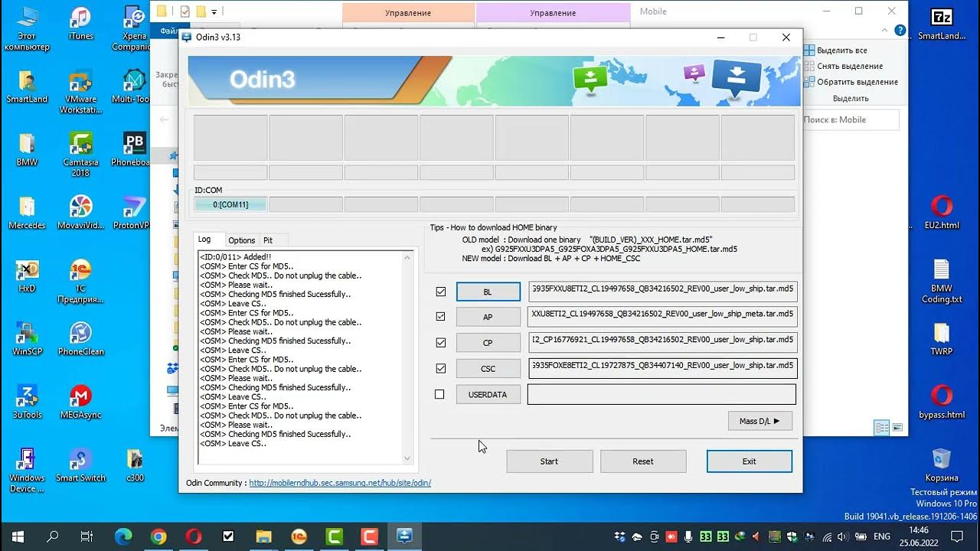The image size is (980, 551).
Task: Open second purple Управление tab in Explorer
Action: (x=554, y=12)
